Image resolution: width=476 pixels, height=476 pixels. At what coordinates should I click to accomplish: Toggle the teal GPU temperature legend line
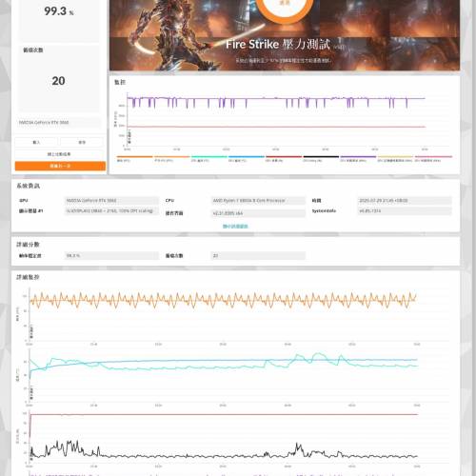pyautogui.click(x=208, y=158)
